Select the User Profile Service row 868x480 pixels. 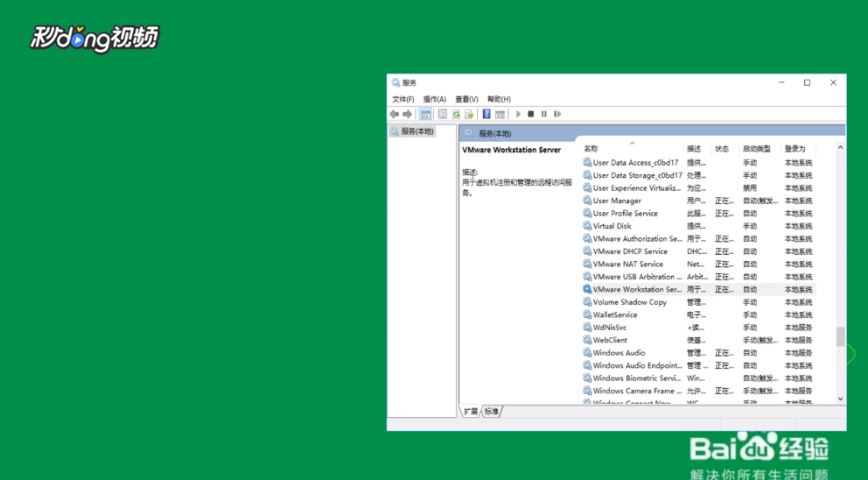pyautogui.click(x=698, y=214)
